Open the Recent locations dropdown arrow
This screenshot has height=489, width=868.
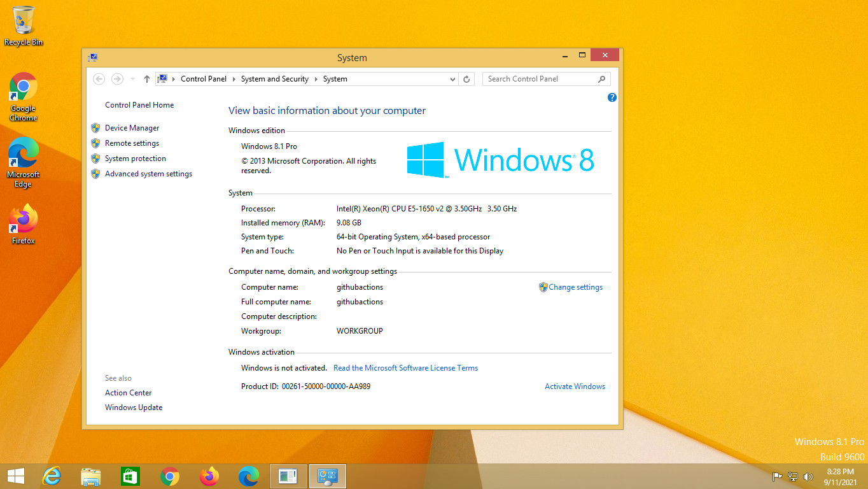click(x=132, y=79)
